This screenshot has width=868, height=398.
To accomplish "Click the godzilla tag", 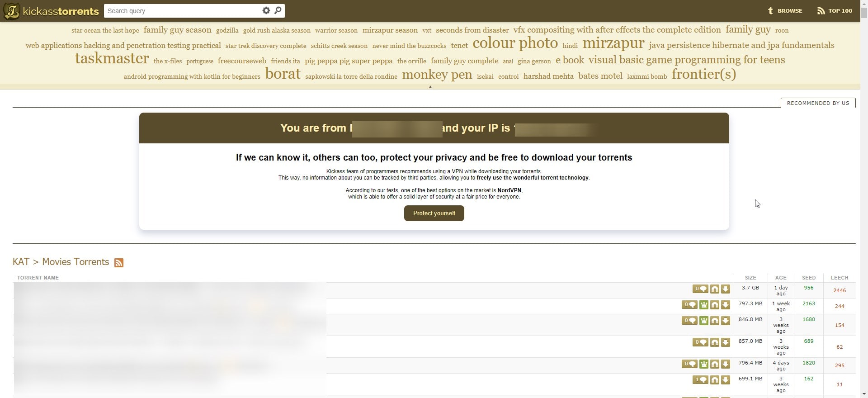I will pos(227,31).
